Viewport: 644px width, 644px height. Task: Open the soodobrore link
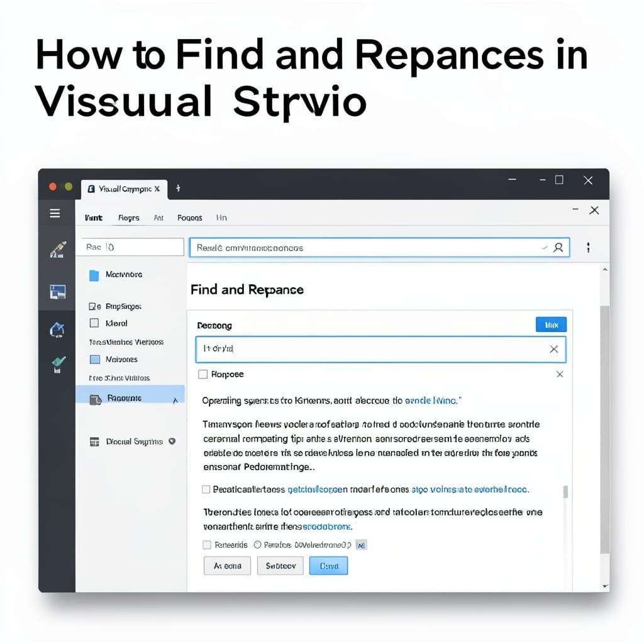click(x=327, y=526)
